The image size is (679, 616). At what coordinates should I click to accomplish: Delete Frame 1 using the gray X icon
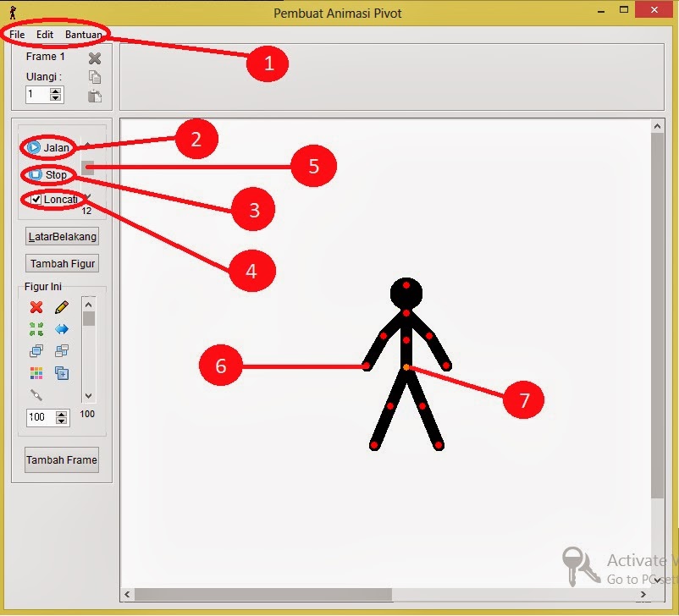pos(94,58)
